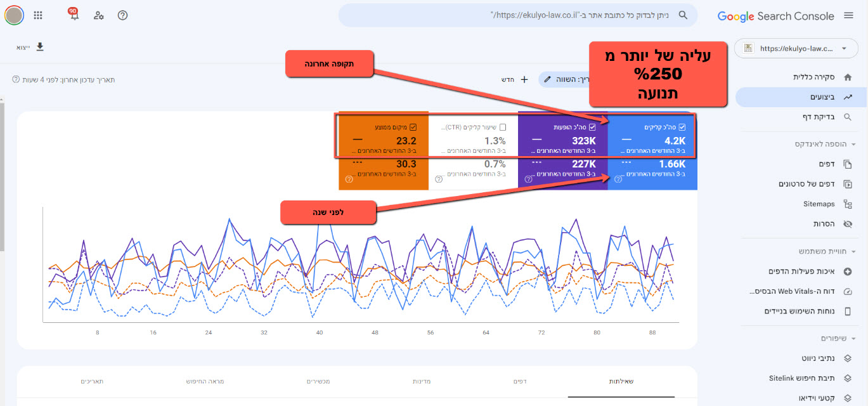This screenshot has width=868, height=406.
Task: Switch to the שאילתות tab
Action: tap(621, 381)
